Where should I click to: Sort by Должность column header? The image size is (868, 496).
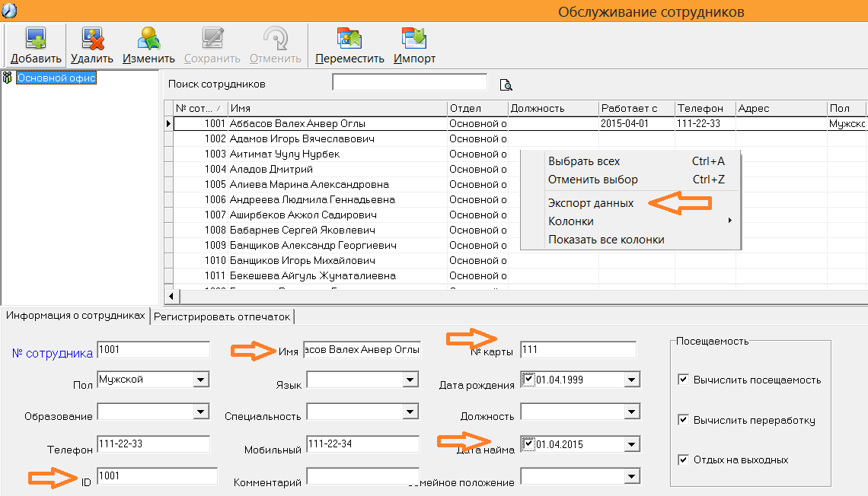coord(554,108)
